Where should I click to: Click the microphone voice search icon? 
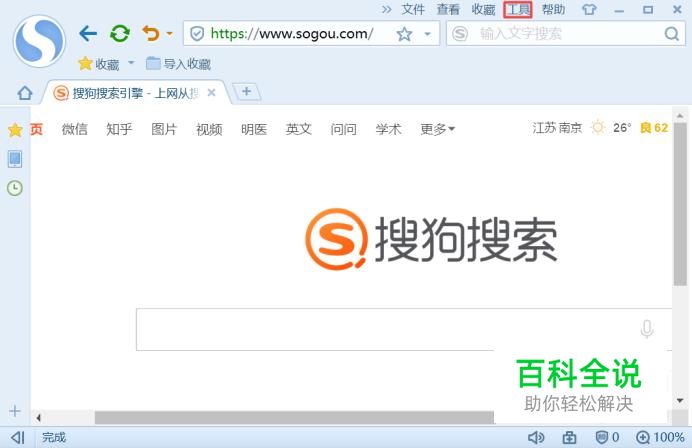[647, 329]
